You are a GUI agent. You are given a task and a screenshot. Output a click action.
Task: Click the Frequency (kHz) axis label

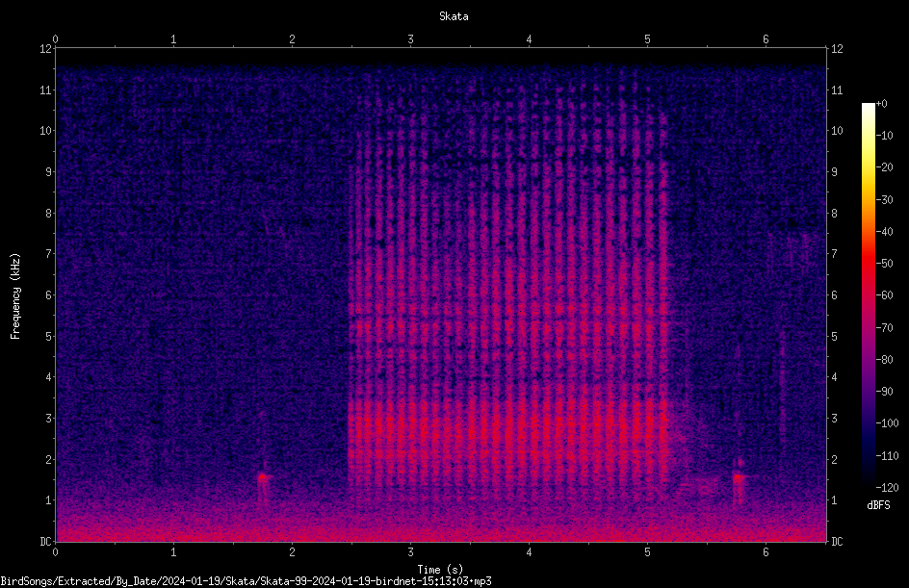point(15,296)
